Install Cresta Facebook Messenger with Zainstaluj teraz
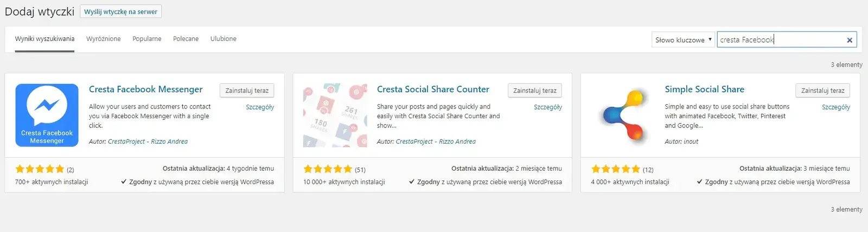 tap(247, 91)
